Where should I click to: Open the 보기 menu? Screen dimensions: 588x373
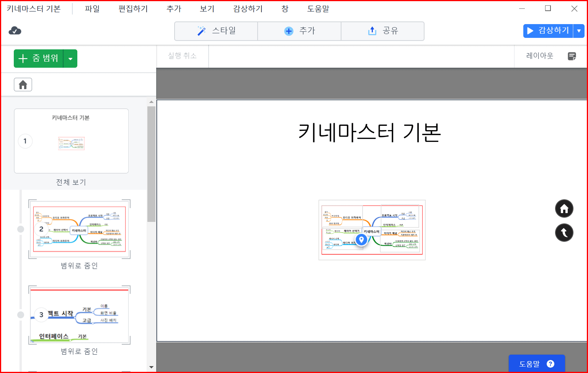pyautogui.click(x=207, y=9)
